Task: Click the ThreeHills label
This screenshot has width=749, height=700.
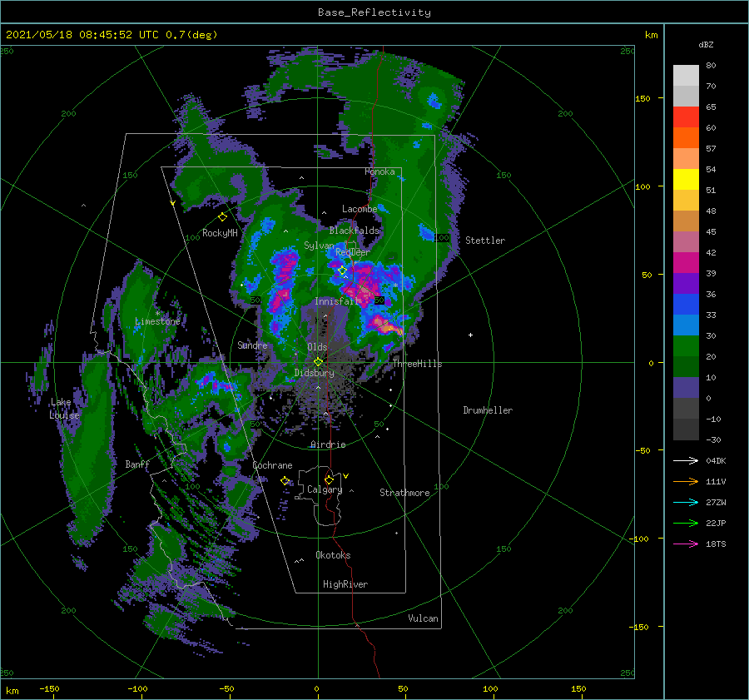Action: (418, 364)
